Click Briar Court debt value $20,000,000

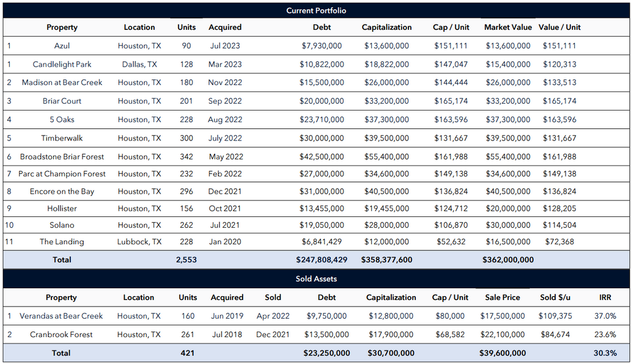click(322, 101)
